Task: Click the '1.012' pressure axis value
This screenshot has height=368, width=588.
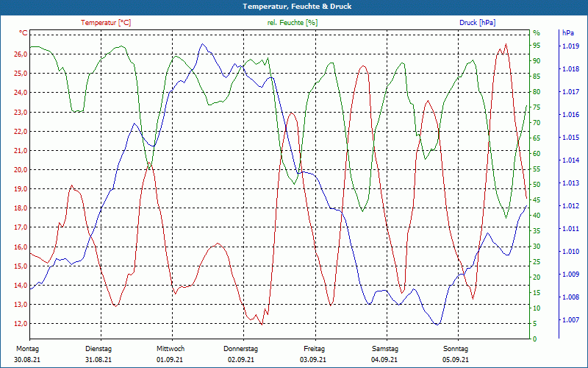Action: coord(570,206)
